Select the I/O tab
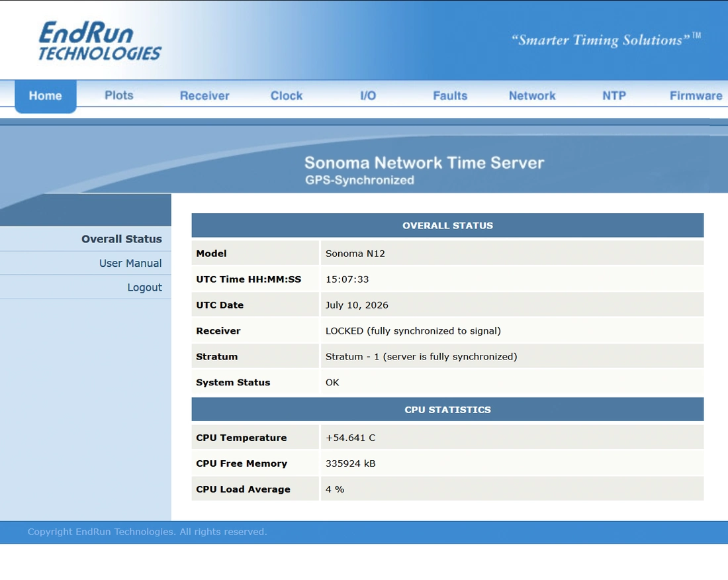Viewport: 728px width, 580px height. coord(368,95)
